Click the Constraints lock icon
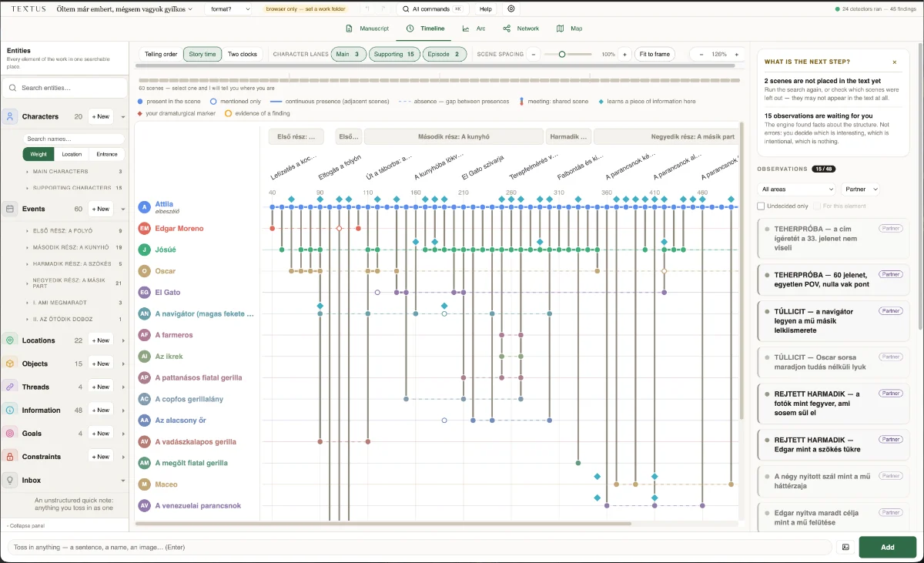 (10, 457)
